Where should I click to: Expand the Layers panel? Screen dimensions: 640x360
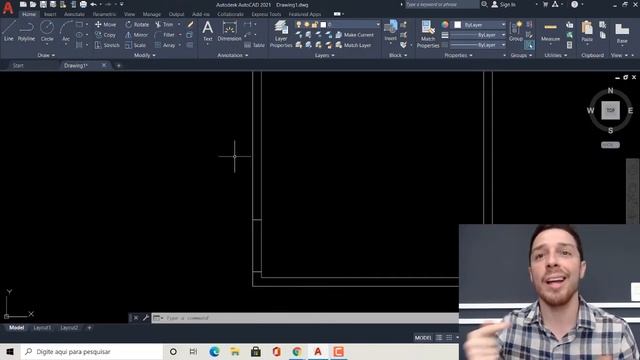point(324,55)
